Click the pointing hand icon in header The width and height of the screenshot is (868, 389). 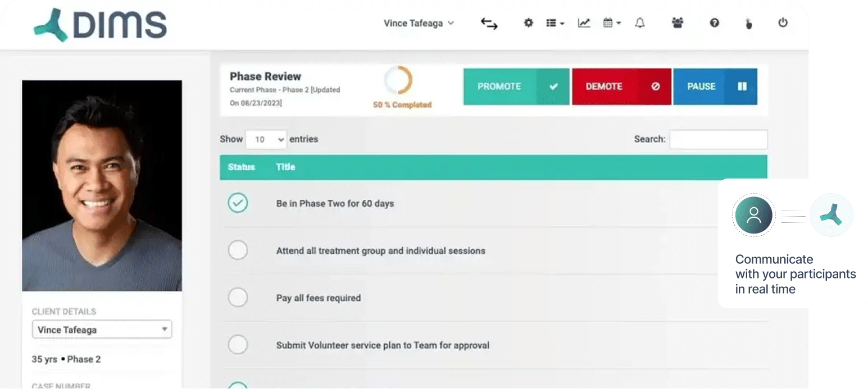749,24
